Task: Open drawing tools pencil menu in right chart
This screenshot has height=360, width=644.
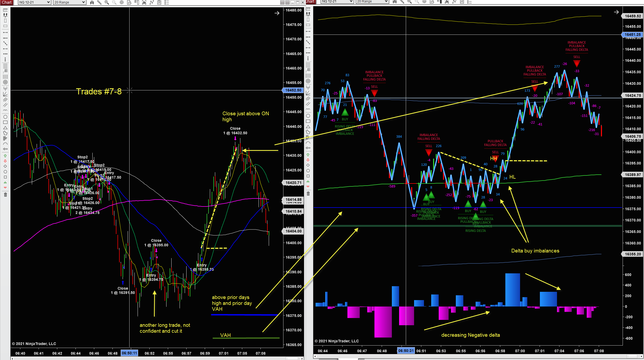Action: [x=402, y=2]
